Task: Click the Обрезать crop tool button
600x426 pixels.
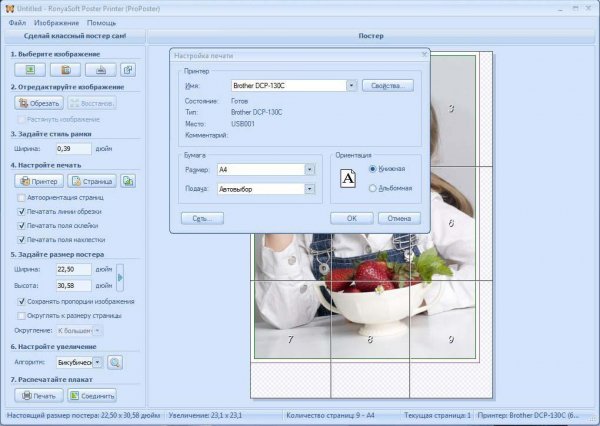Action: tap(39, 102)
